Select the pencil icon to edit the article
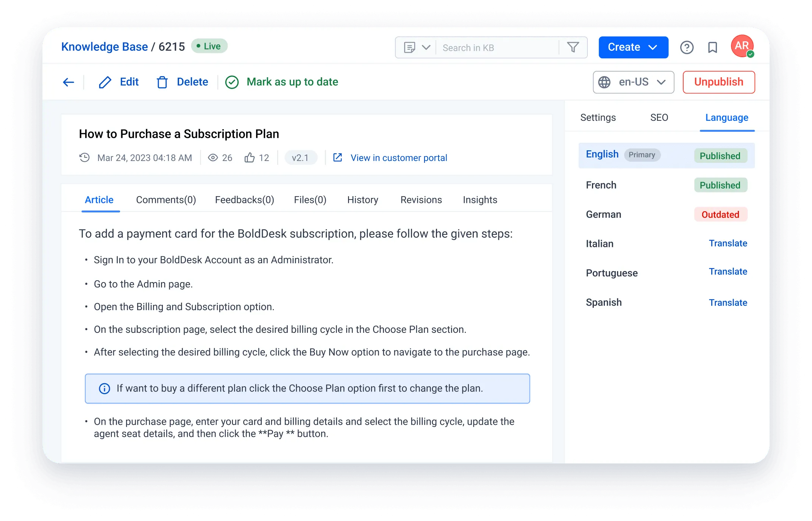The image size is (812, 521). click(104, 82)
